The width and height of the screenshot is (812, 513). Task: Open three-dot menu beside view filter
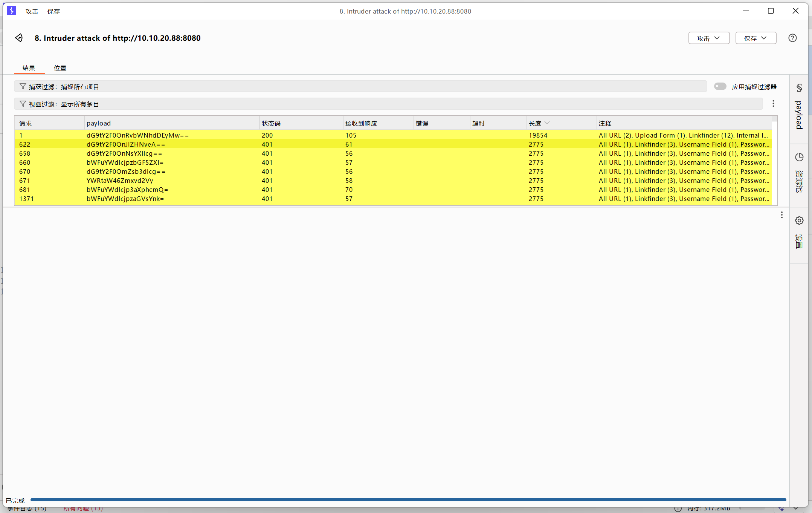pyautogui.click(x=773, y=104)
